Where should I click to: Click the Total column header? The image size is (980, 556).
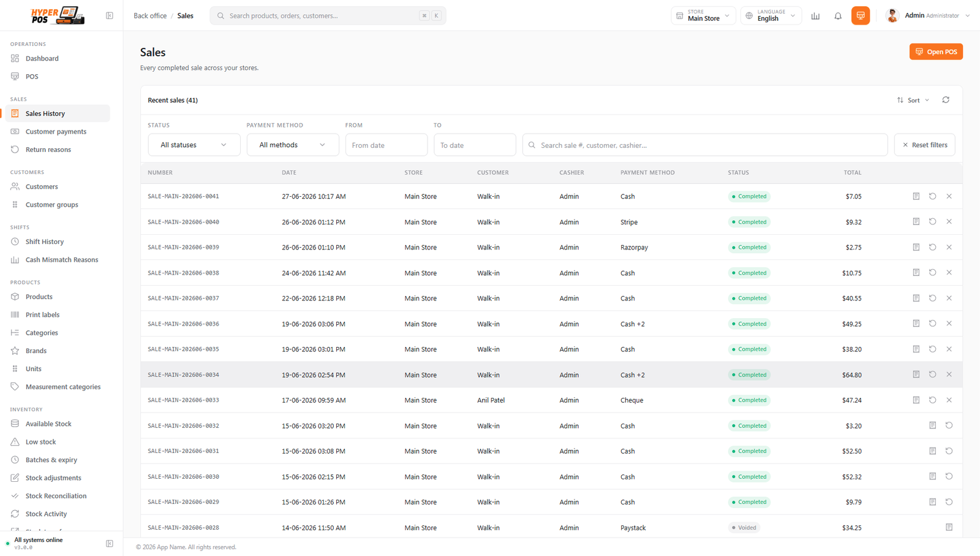click(852, 173)
